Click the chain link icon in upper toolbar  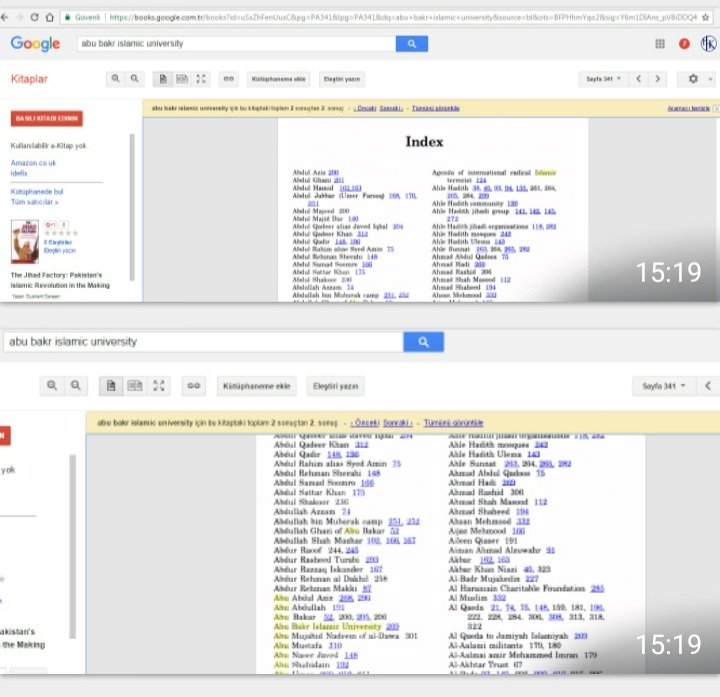point(228,79)
